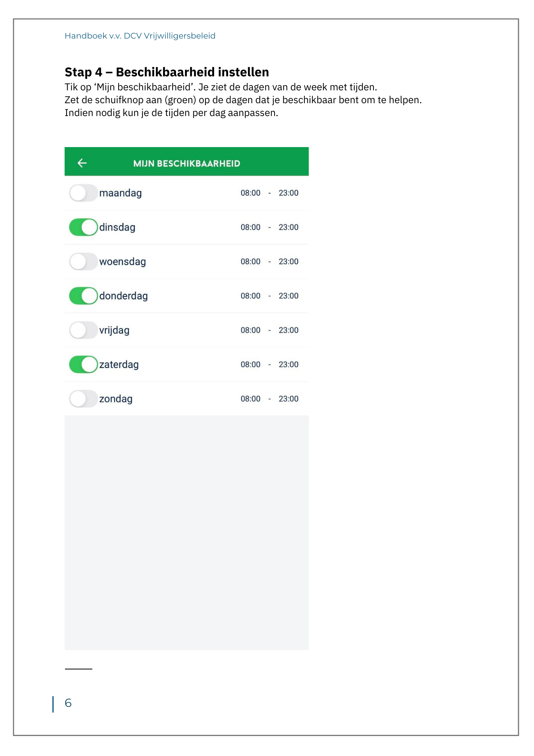Click the MIJN BESCHIKBAARHEID header title
The width and height of the screenshot is (534, 756).
click(x=187, y=163)
